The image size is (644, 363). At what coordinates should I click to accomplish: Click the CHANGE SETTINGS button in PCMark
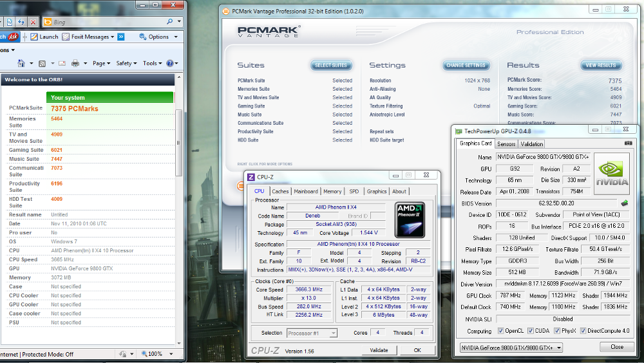click(466, 65)
